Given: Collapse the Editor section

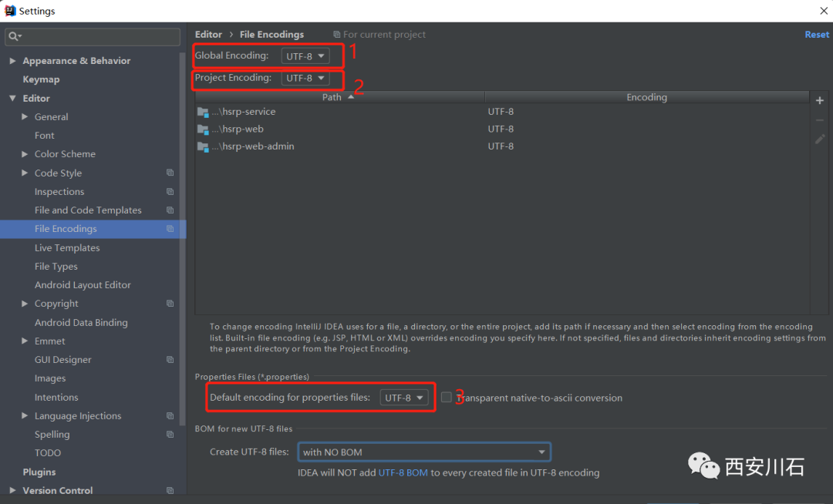Looking at the screenshot, I should pos(13,98).
